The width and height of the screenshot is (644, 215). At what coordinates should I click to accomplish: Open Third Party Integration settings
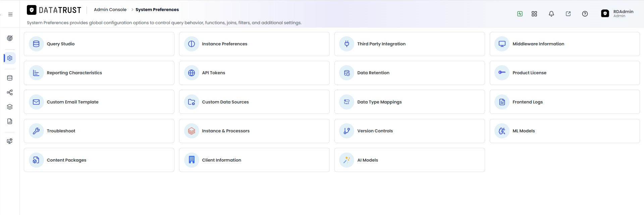pyautogui.click(x=410, y=44)
